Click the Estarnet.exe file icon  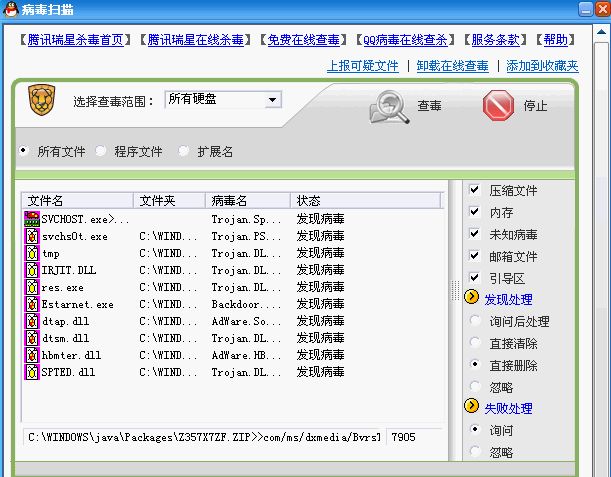point(31,305)
